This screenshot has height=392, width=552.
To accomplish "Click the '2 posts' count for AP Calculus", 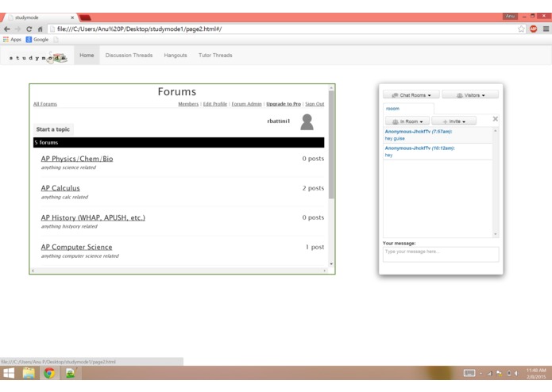I will point(313,188).
